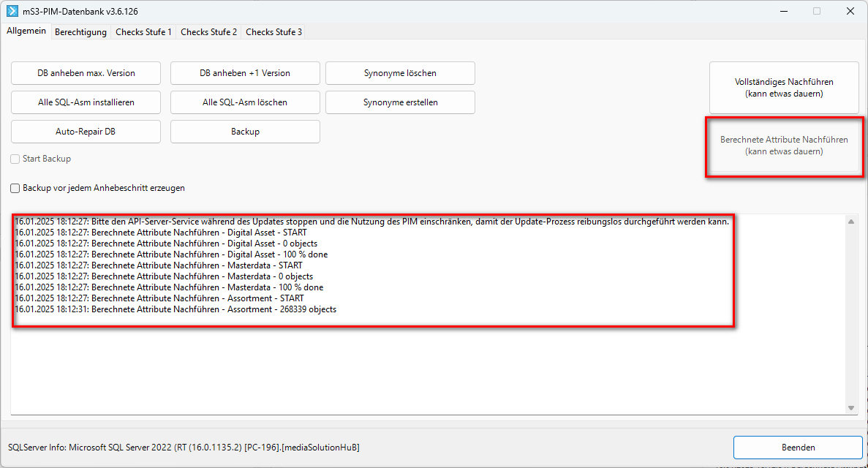Switch to the Berechtigung tab

(x=80, y=32)
